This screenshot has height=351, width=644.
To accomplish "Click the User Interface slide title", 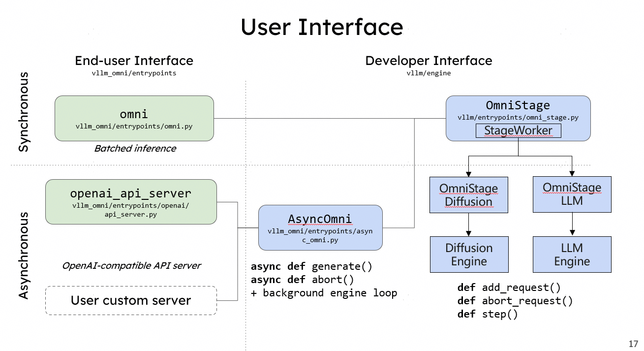I will tap(322, 27).
